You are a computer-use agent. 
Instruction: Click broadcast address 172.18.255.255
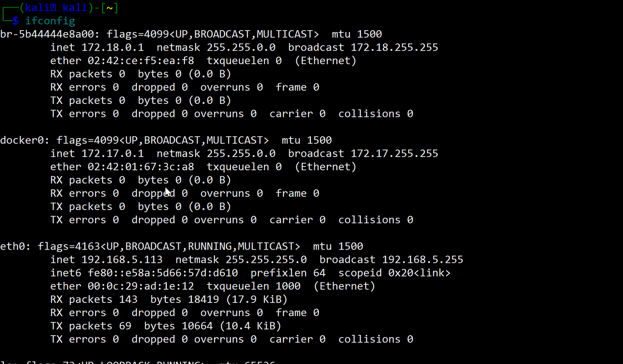pos(394,47)
